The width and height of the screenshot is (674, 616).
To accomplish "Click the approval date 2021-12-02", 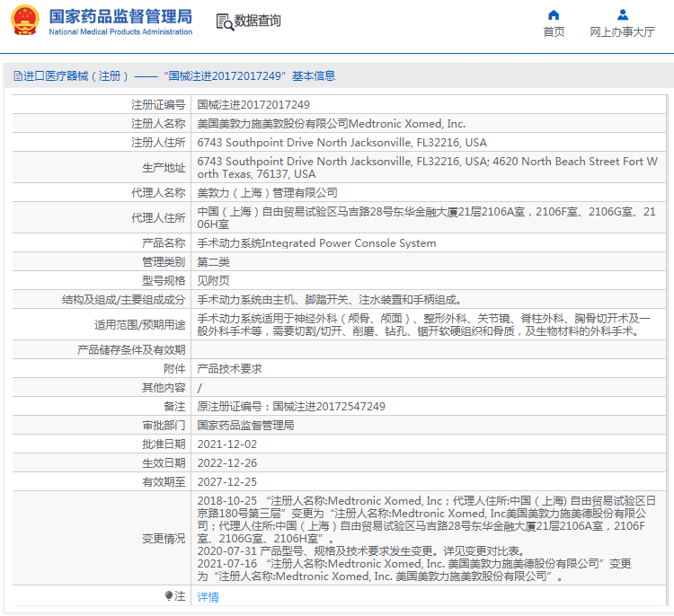I will click(x=226, y=444).
